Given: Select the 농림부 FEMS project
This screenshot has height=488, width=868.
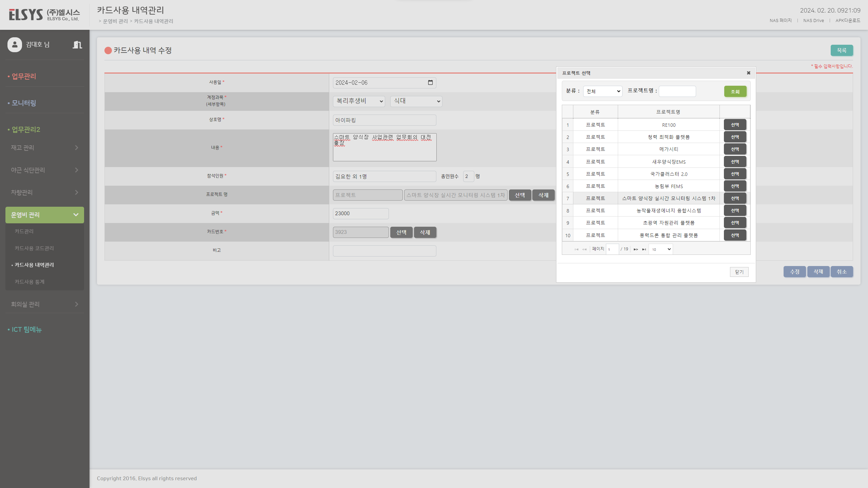Looking at the screenshot, I should pos(735,186).
